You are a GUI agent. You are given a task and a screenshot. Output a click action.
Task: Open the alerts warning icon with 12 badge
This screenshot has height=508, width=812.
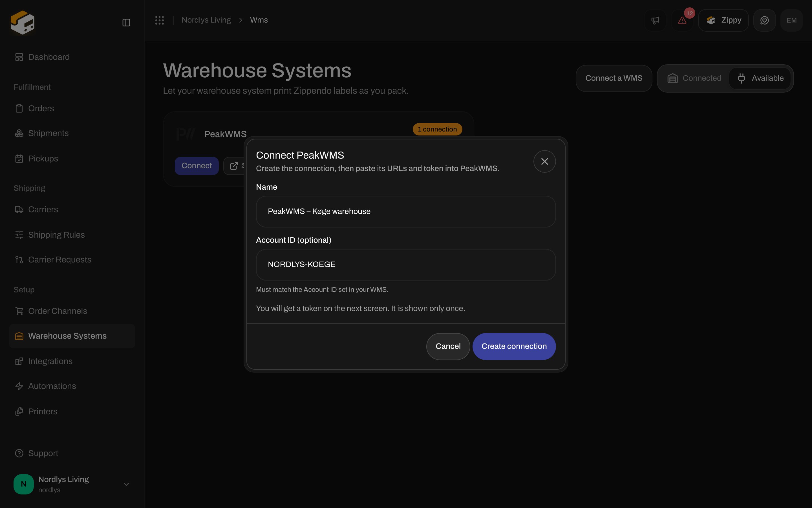[x=682, y=20]
